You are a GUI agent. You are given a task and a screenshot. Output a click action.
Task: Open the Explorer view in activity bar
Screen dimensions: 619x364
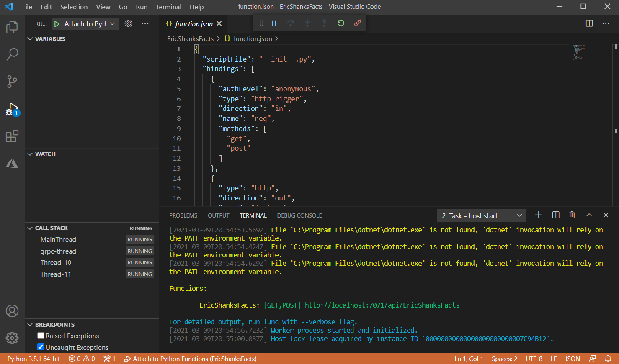(x=12, y=28)
